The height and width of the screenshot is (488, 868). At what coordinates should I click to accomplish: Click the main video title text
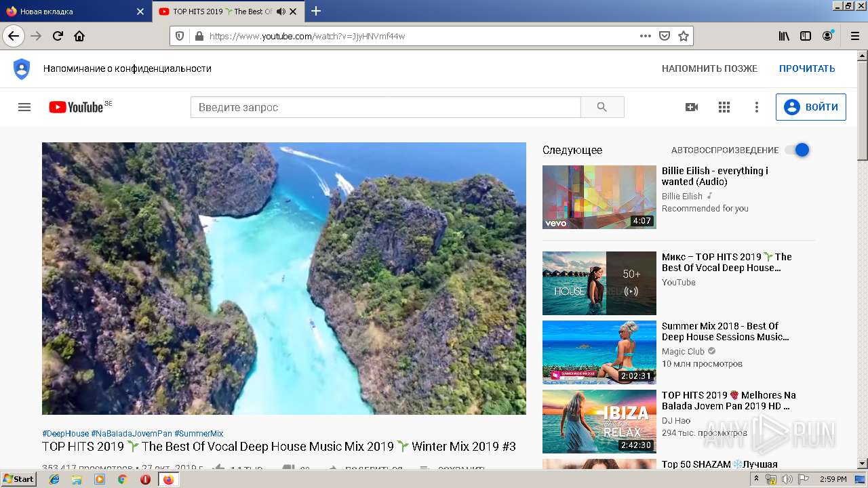279,447
